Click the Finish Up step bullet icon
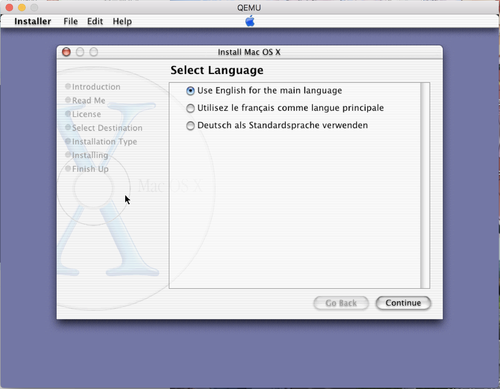The height and width of the screenshot is (389, 500). tap(68, 169)
